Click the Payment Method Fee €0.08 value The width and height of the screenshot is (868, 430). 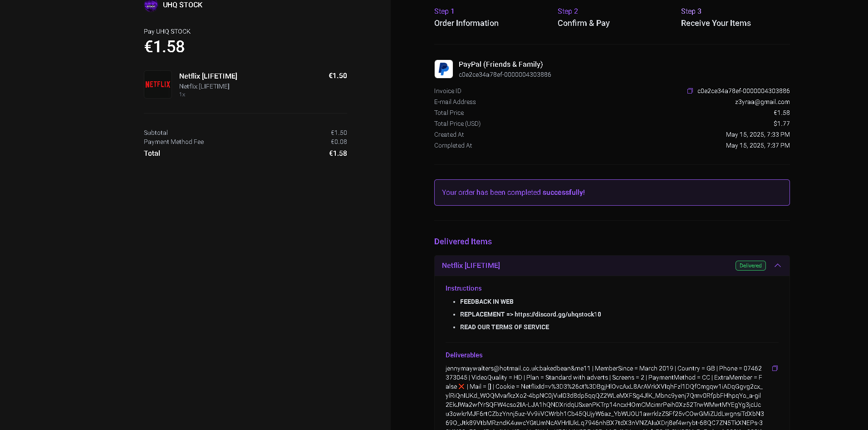(339, 142)
